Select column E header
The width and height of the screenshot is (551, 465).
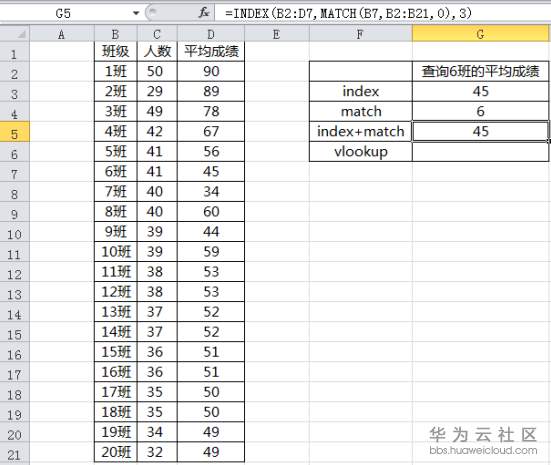pos(277,34)
